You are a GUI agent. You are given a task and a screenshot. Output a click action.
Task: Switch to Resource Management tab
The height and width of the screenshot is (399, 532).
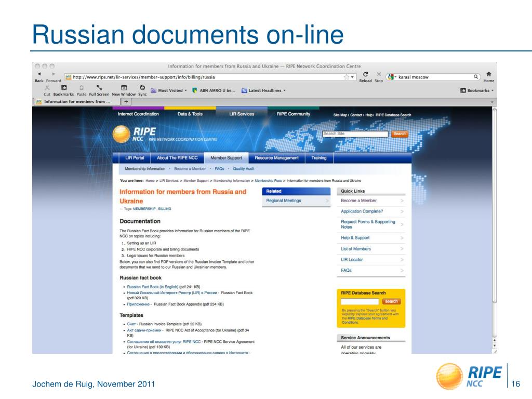click(276, 158)
